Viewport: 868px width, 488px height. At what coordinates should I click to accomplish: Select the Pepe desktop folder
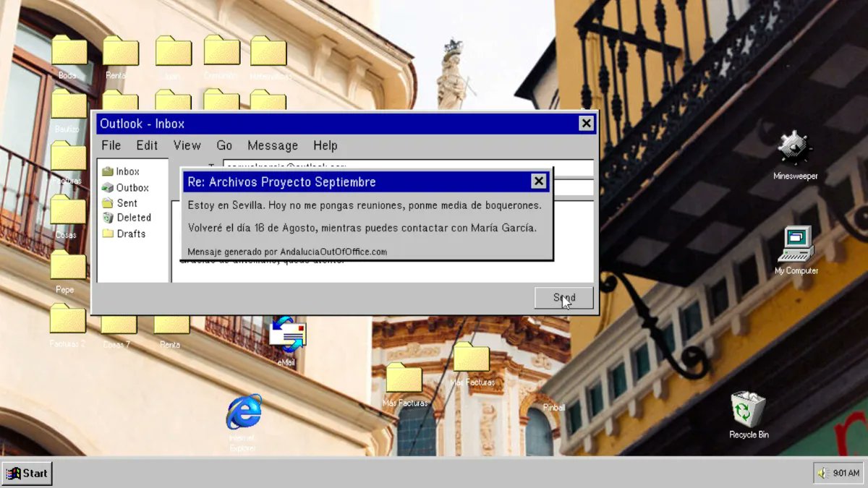pyautogui.click(x=68, y=272)
